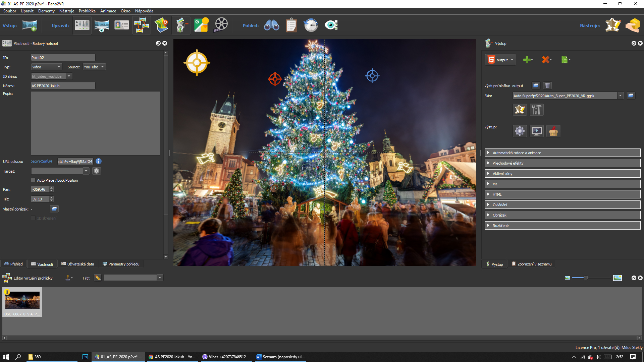Delete output folder trash icon
This screenshot has width=644, height=362.
(x=547, y=86)
